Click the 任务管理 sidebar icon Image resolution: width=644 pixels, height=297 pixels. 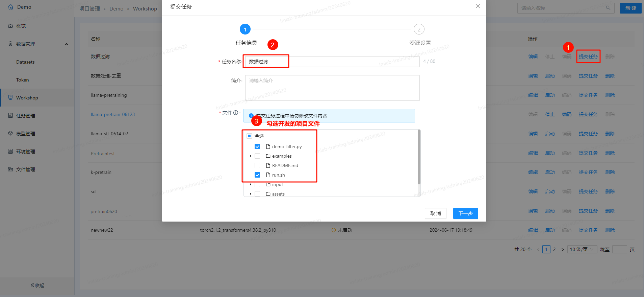tap(10, 116)
